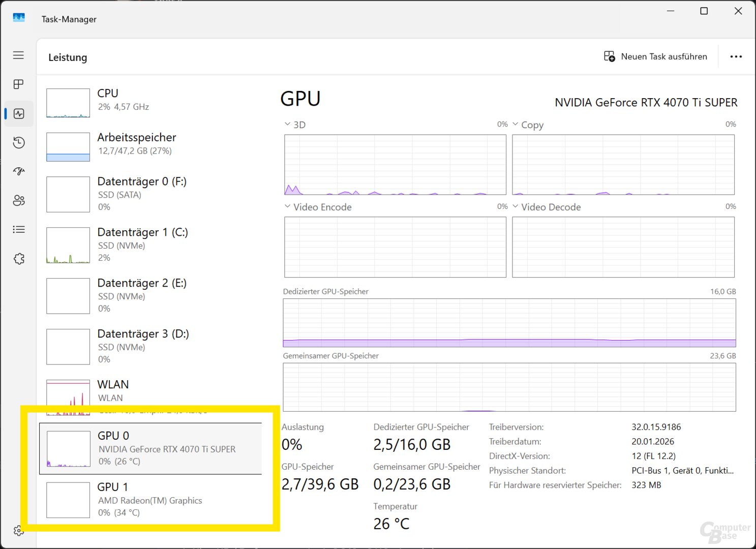756x549 pixels.
Task: Minimize the Task-Manager window
Action: point(671,11)
